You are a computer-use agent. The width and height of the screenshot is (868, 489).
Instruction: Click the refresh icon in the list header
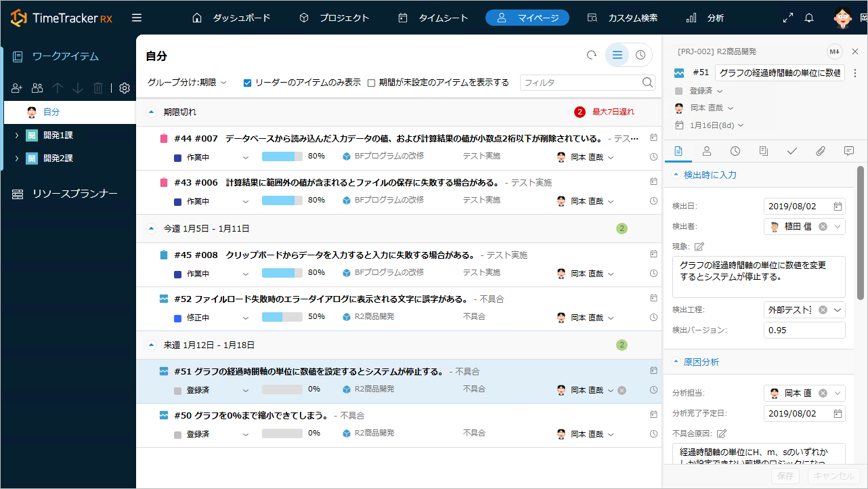(x=591, y=56)
